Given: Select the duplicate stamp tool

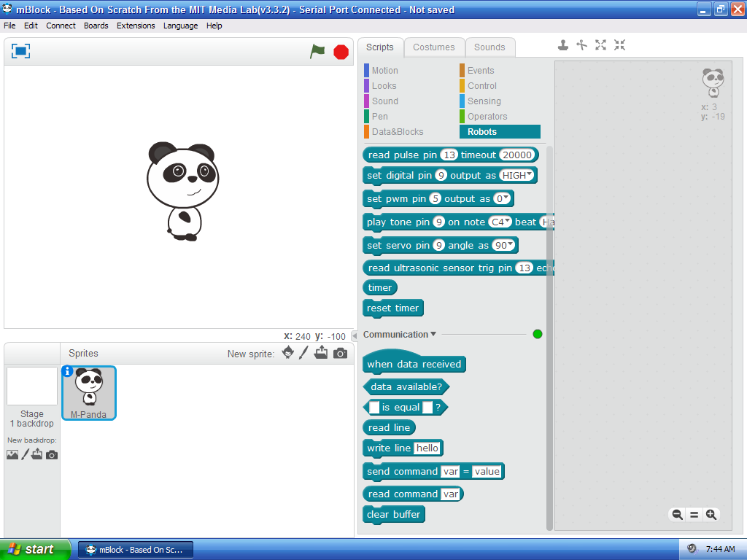Looking at the screenshot, I should (563, 45).
